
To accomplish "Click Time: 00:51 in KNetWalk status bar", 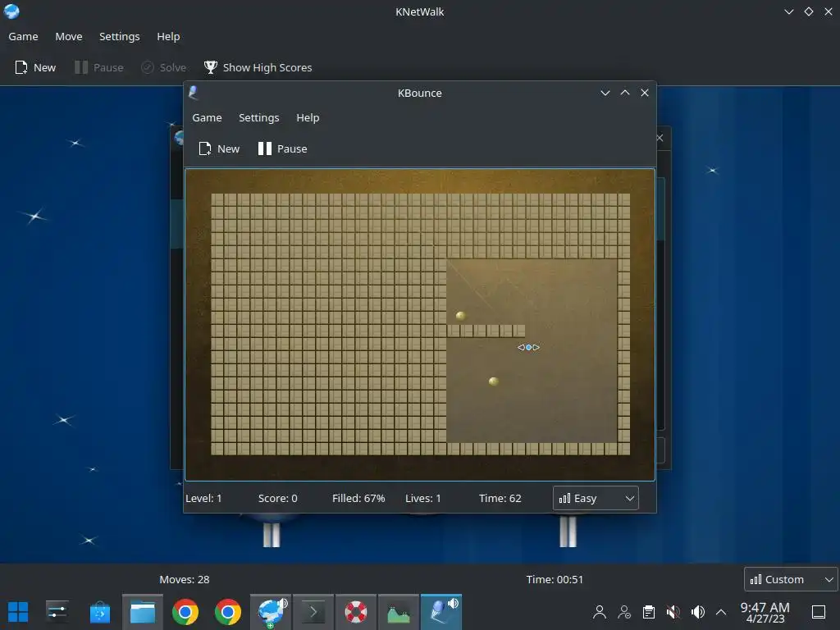I will (x=555, y=579).
